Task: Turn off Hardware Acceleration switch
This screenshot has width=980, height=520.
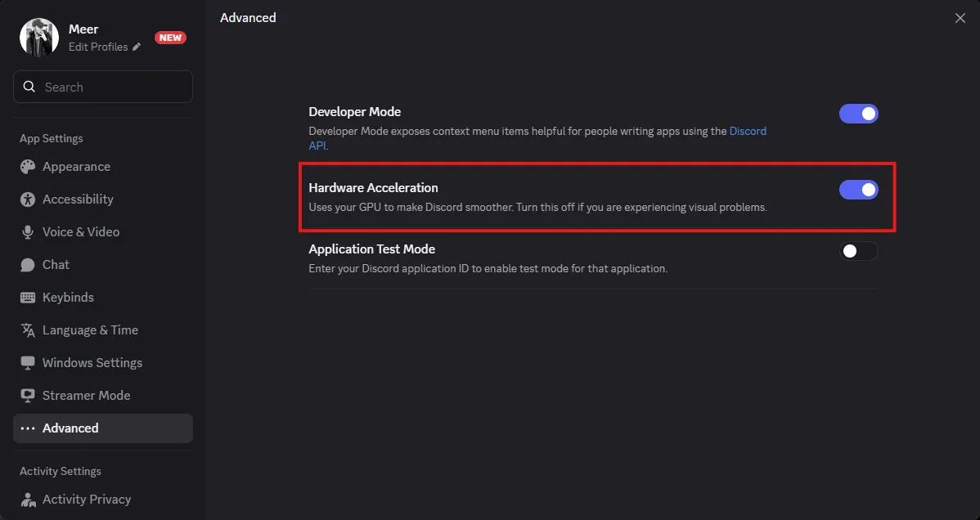Action: pos(858,190)
